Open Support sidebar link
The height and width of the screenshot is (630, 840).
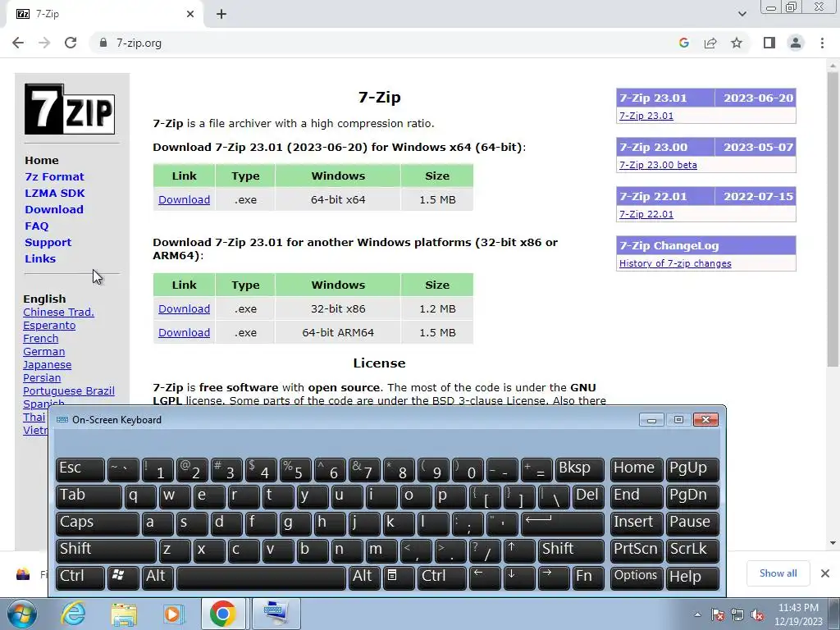(48, 243)
